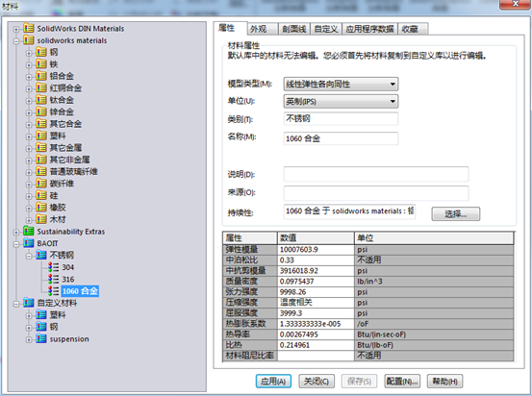Image resolution: width=532 pixels, height=396 pixels.
Task: Click the Sustainability Extras library icon
Action: click(x=29, y=232)
